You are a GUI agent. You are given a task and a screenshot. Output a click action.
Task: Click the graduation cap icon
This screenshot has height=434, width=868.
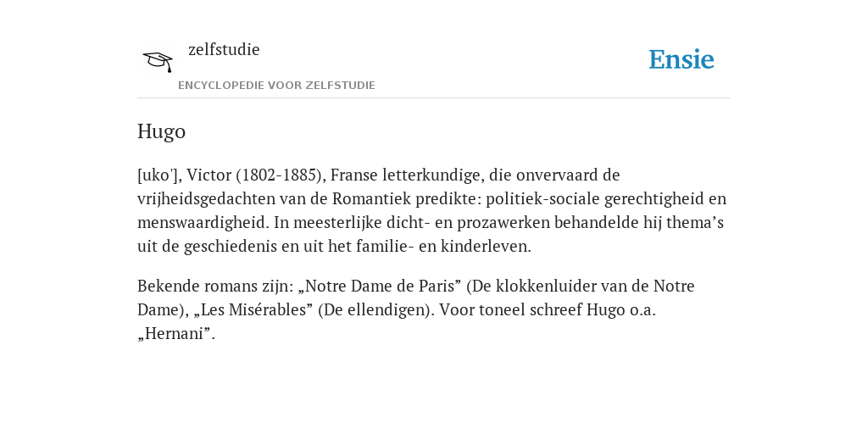click(x=158, y=60)
